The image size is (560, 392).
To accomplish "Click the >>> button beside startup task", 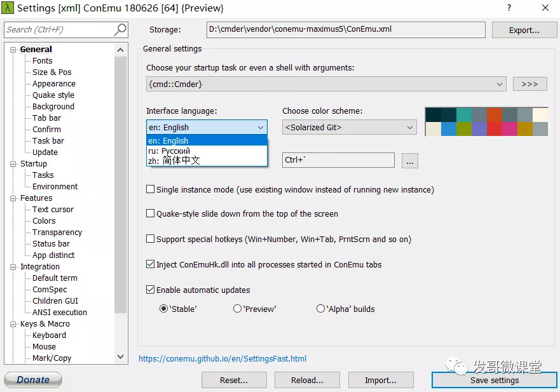I will click(x=529, y=84).
